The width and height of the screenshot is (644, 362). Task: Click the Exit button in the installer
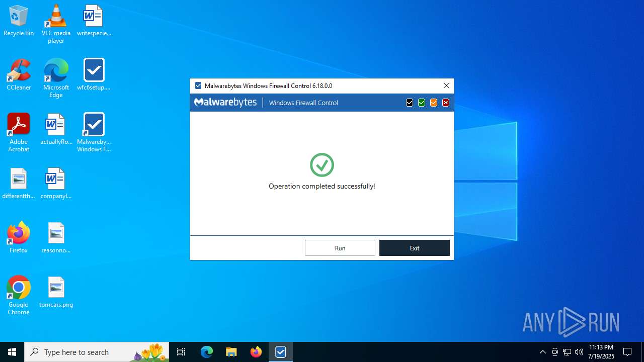click(415, 248)
